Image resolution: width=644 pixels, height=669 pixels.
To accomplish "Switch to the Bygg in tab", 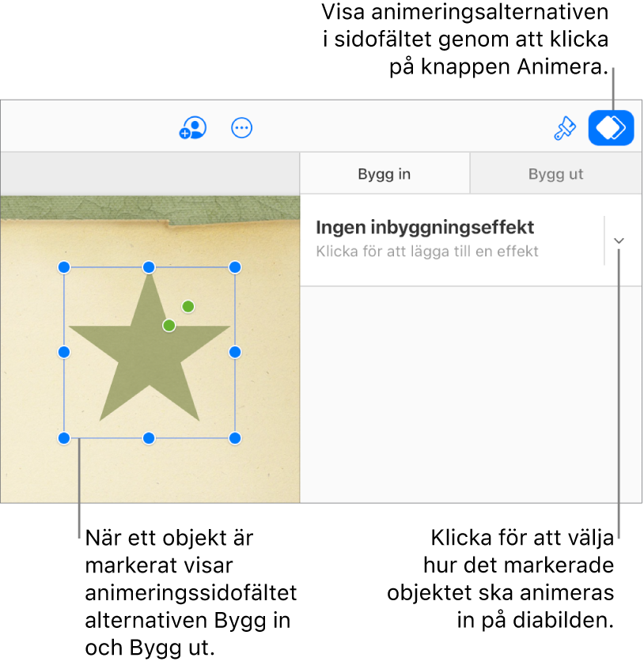I will (384, 174).
